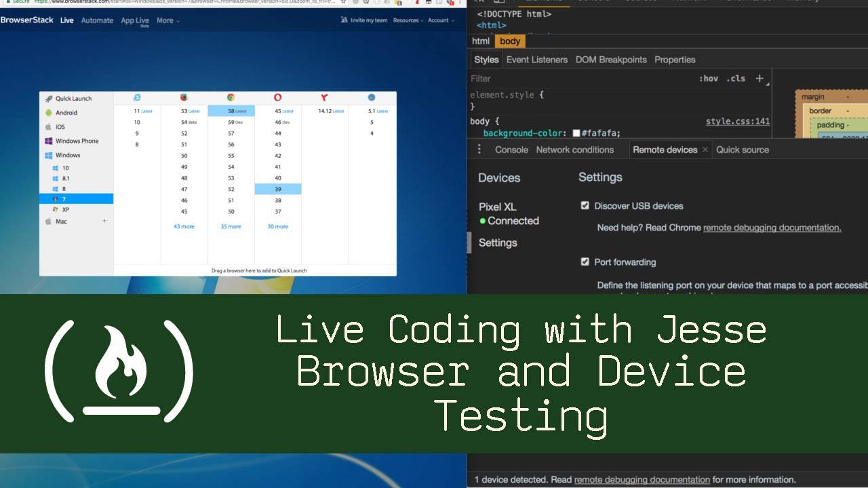This screenshot has width=868, height=488.
Task: Show 30 more Opera versions
Action: click(x=277, y=226)
